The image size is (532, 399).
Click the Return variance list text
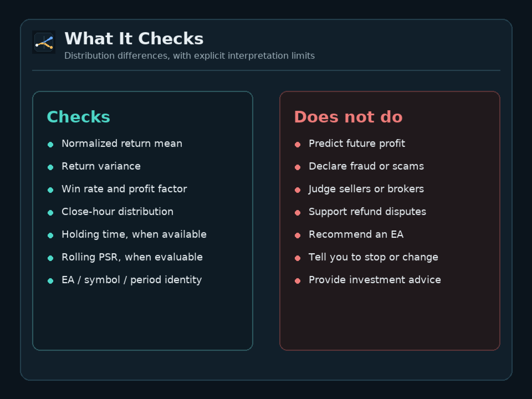101,166
